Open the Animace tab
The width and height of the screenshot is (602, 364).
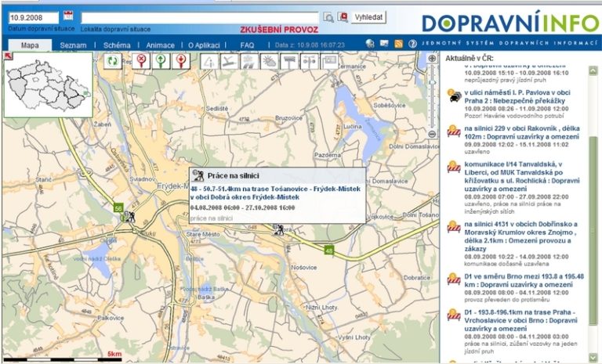point(161,45)
